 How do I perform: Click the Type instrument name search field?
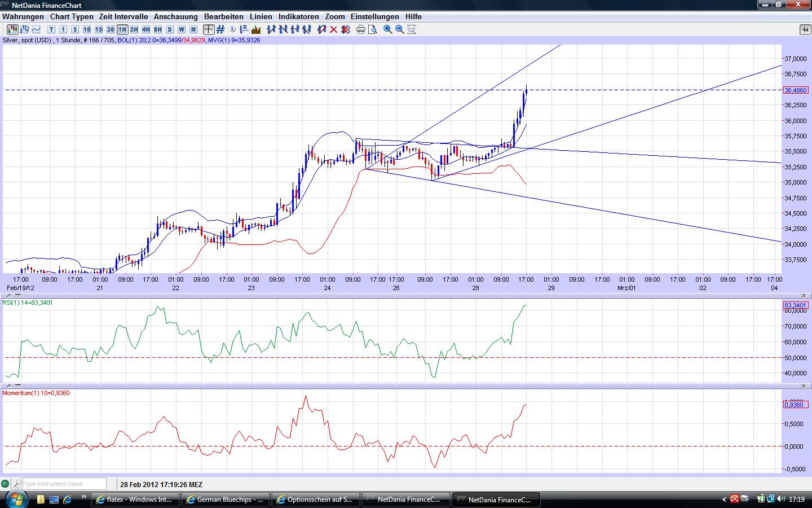click(x=64, y=484)
